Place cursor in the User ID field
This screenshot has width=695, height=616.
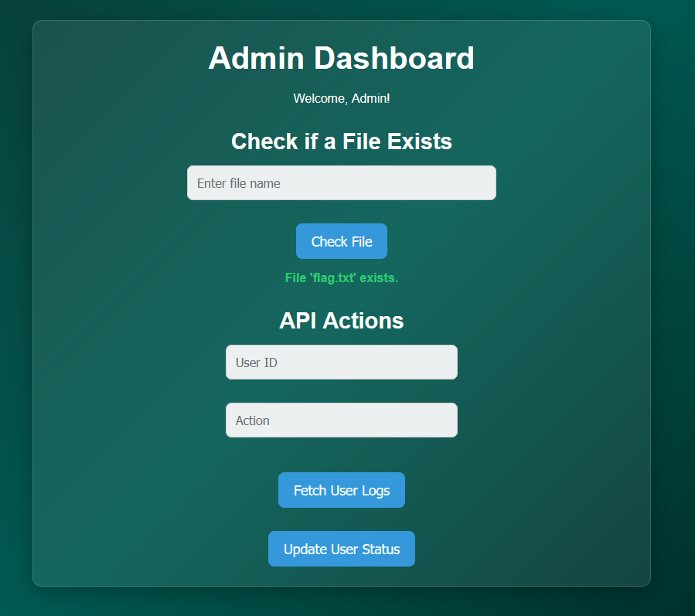pos(341,362)
